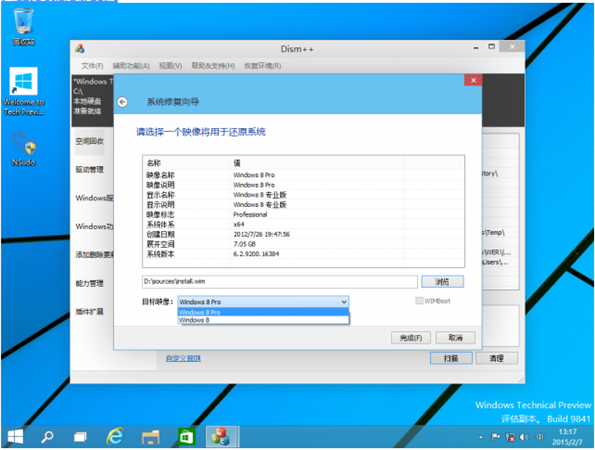Select Windows 8 in the dropdown list

point(263,320)
